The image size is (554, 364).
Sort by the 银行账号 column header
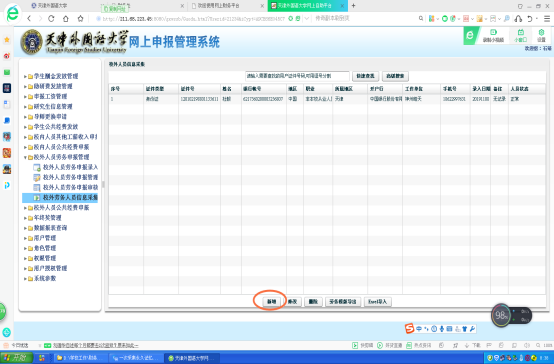click(264, 89)
